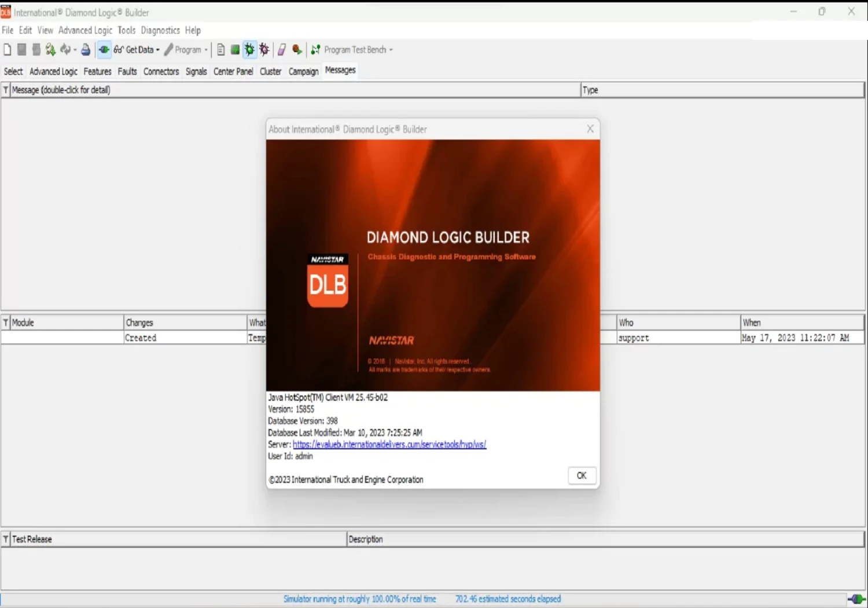Image resolution: width=868 pixels, height=608 pixels.
Task: Click 'Version: 15855' text in About dialog
Action: tap(291, 409)
